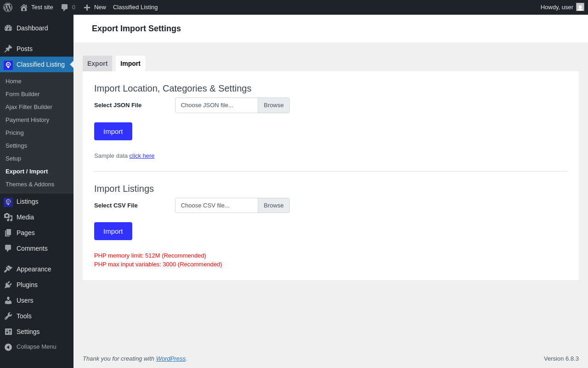Click the Version 6.8.3 text
Image resolution: width=588 pixels, height=368 pixels.
point(561,359)
